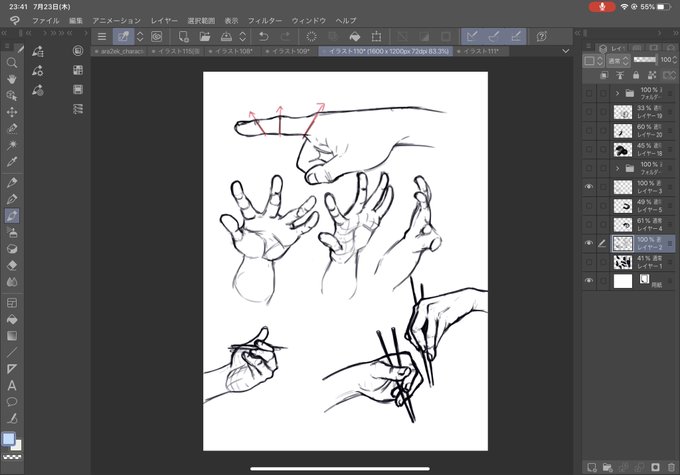Viewport: 680px width, 475px height.
Task: Click the Fill icon in command bar
Action: [x=355, y=36]
